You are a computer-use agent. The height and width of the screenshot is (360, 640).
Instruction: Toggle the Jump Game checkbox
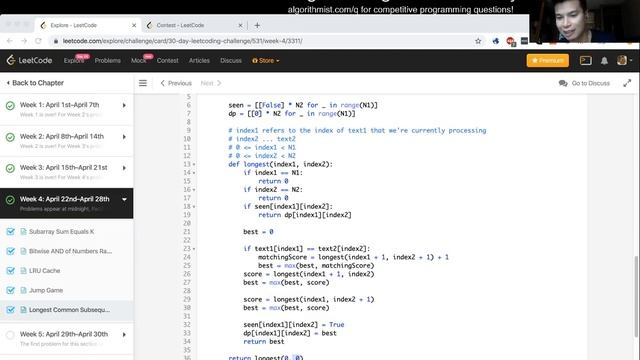pos(11,290)
